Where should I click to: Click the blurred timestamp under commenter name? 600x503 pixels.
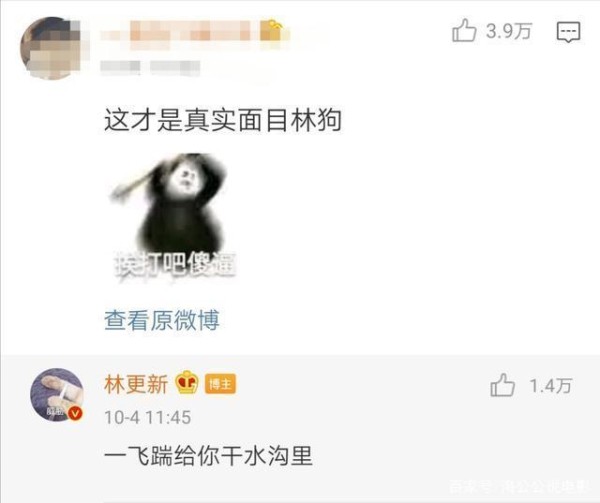(150, 68)
